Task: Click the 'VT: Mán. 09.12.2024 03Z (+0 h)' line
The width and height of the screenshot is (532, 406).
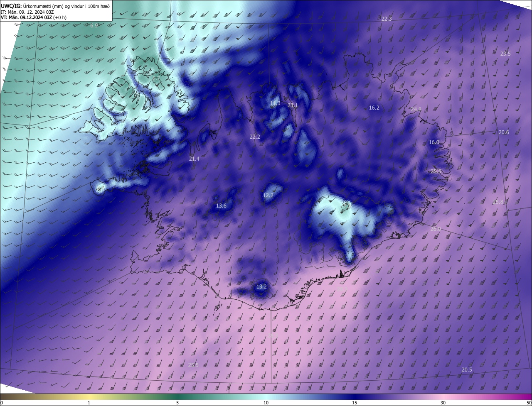Action: tap(34, 17)
